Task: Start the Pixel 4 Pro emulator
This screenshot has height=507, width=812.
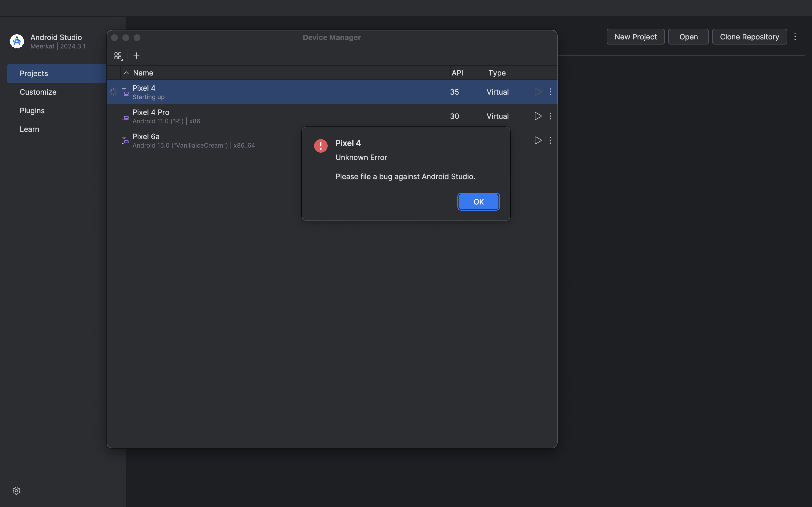Action: click(x=538, y=116)
